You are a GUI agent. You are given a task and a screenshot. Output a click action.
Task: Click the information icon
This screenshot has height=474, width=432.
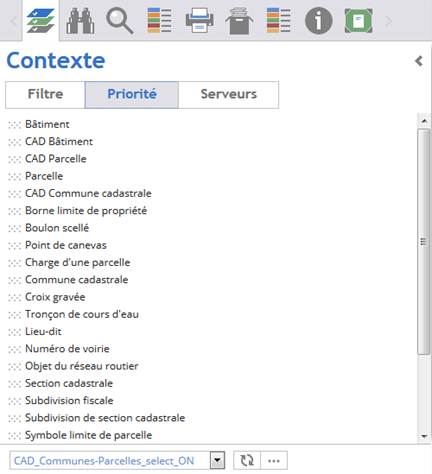click(x=319, y=21)
